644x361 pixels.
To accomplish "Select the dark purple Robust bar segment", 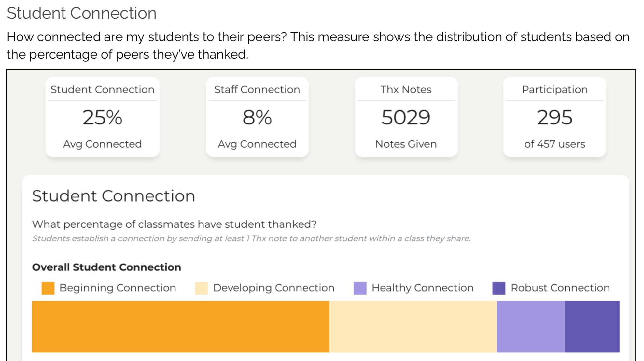I will (592, 326).
